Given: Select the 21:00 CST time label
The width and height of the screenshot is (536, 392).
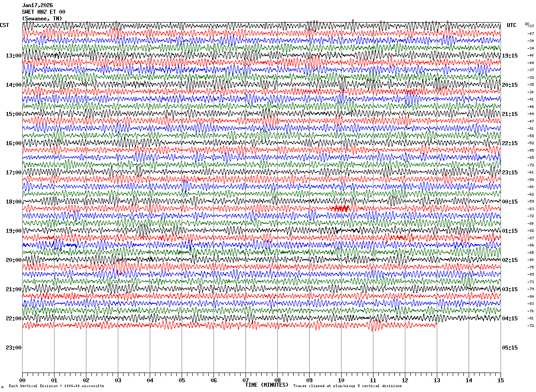Looking at the screenshot, I should pyautogui.click(x=13, y=289).
